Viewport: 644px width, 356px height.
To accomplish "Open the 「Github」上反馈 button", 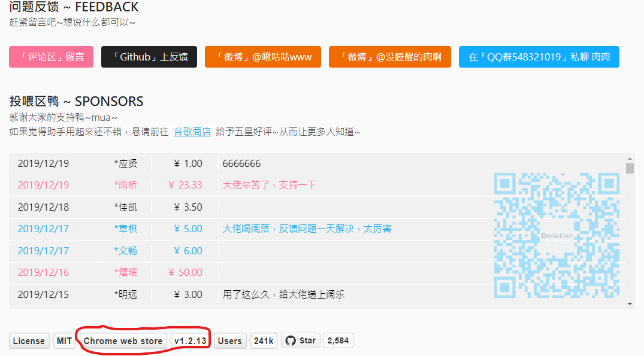I will click(149, 57).
